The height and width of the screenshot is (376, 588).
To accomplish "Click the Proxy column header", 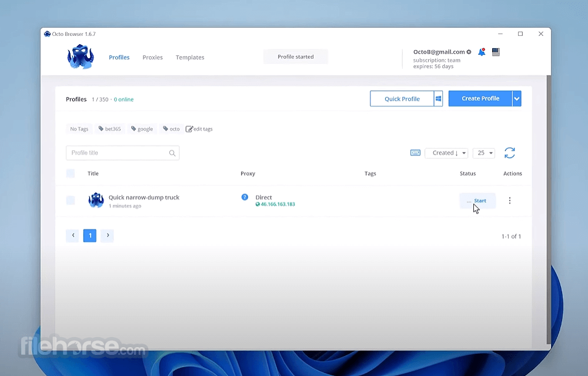I will 248,174.
